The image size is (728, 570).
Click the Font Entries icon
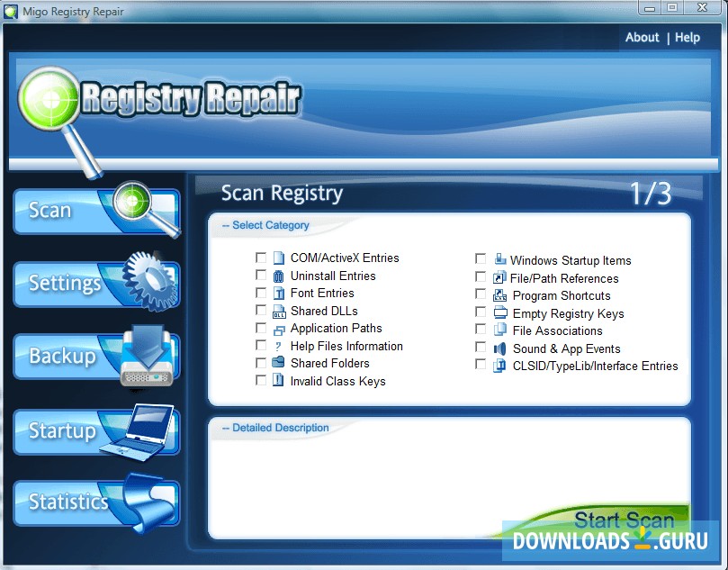279,294
